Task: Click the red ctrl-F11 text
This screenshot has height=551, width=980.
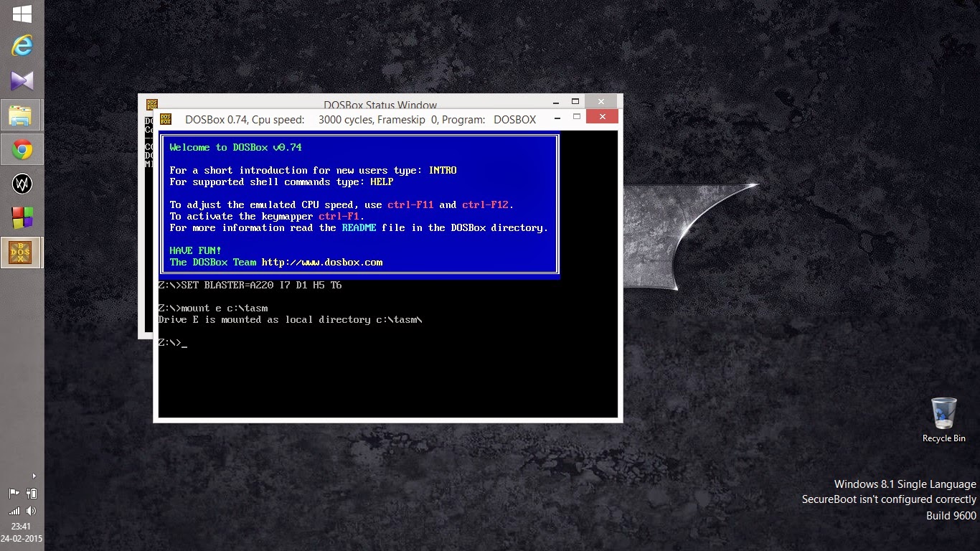Action: pyautogui.click(x=410, y=204)
